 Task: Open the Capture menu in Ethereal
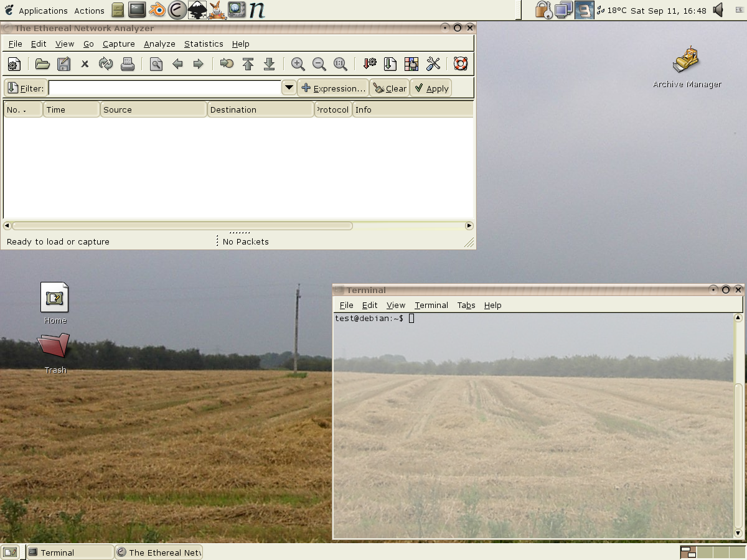click(x=118, y=44)
